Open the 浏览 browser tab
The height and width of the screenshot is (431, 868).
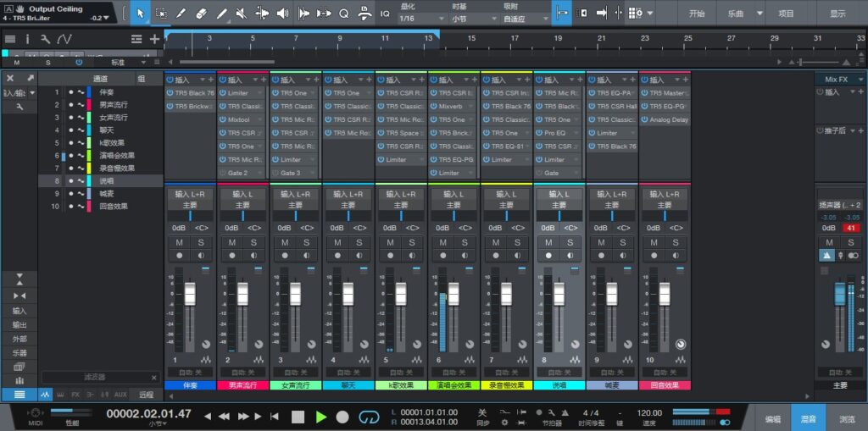tap(847, 418)
